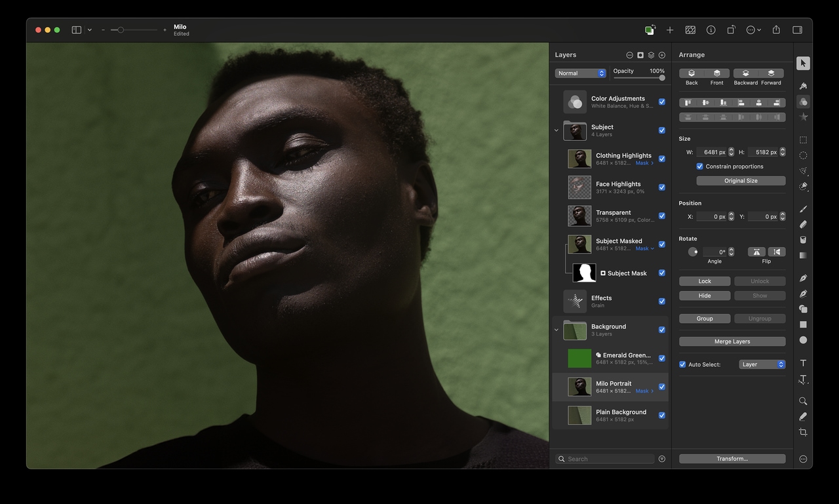
Task: Disable the Auto Select checkbox
Action: tap(682, 364)
